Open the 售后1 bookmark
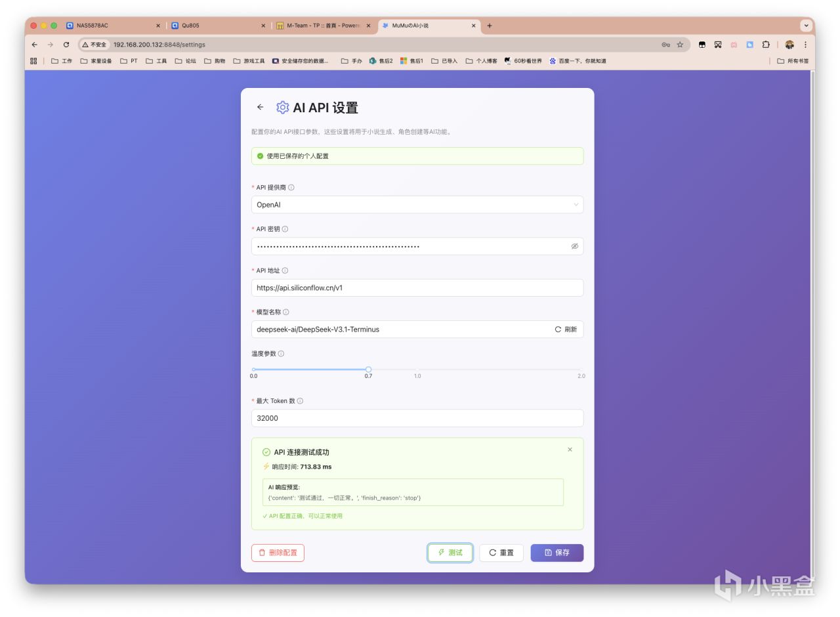The height and width of the screenshot is (617, 840). [x=411, y=61]
